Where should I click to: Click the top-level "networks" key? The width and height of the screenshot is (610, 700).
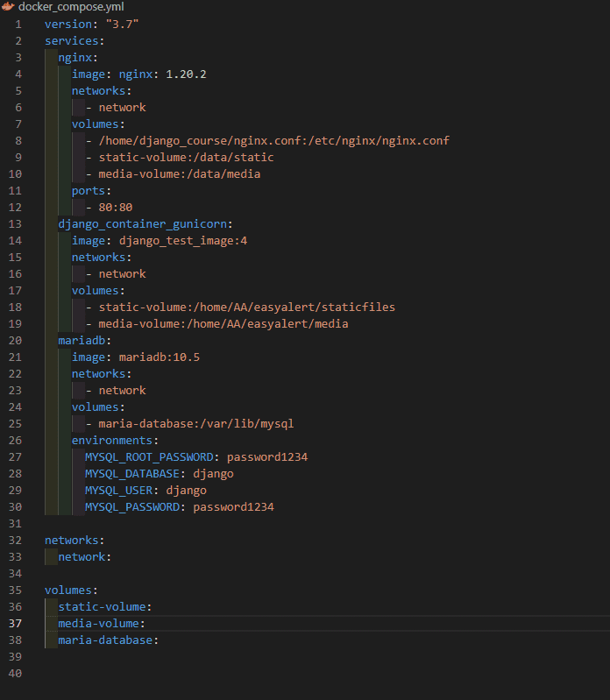pyautogui.click(x=72, y=540)
